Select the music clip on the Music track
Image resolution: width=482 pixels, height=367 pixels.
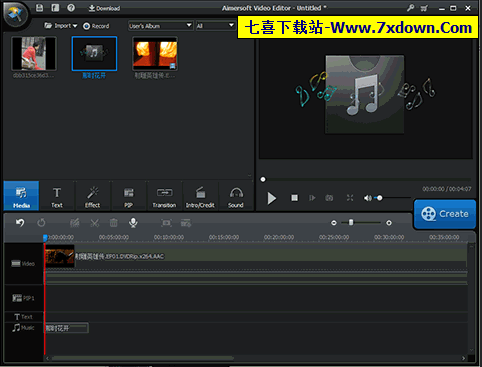(66, 328)
